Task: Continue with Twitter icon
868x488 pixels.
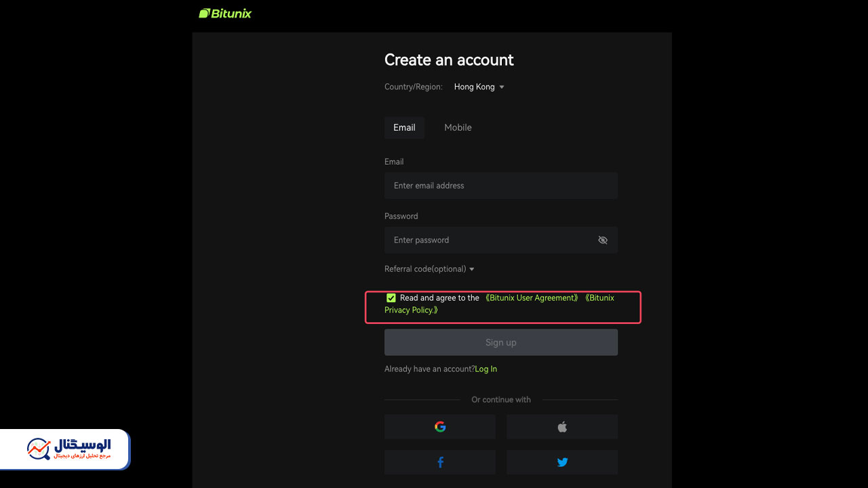Action: click(562, 462)
